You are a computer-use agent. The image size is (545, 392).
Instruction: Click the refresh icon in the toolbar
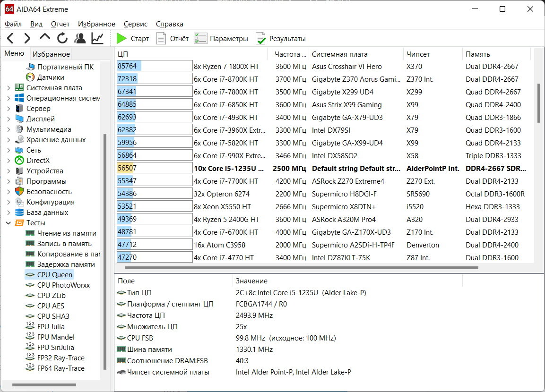coord(62,38)
